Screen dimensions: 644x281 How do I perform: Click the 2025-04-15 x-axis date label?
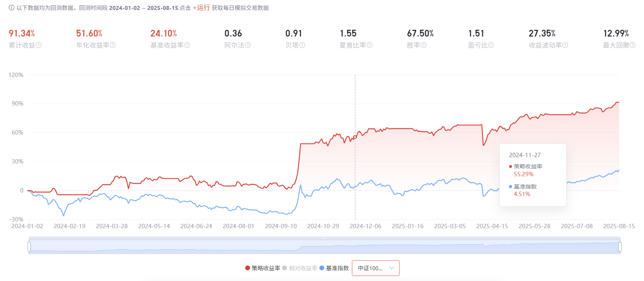pyautogui.click(x=492, y=226)
